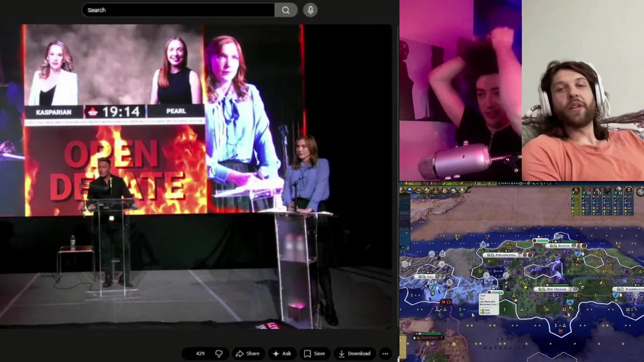Screen dimensions: 644x362
Task: Click the pink-lit webcam feed
Action: coord(460,90)
